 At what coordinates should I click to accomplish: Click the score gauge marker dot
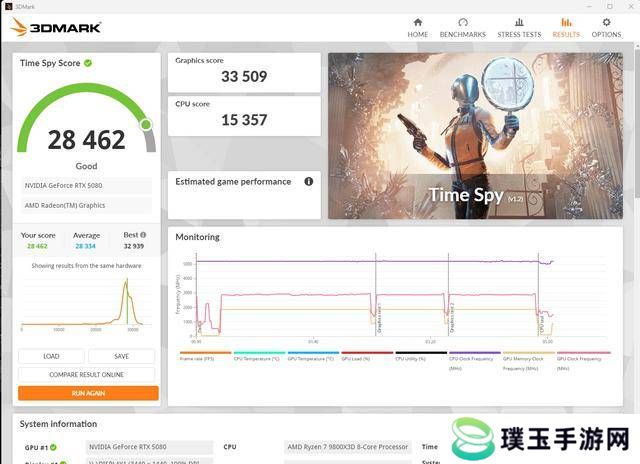click(146, 124)
